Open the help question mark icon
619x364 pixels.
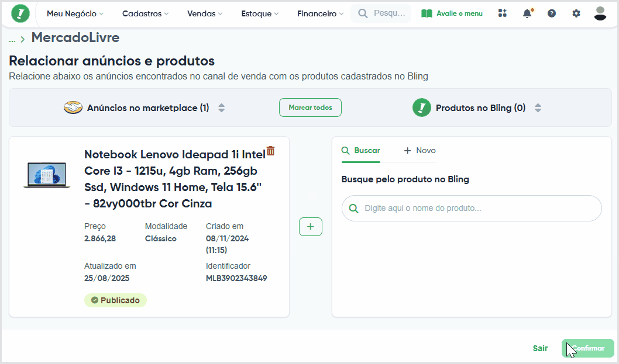(x=552, y=13)
